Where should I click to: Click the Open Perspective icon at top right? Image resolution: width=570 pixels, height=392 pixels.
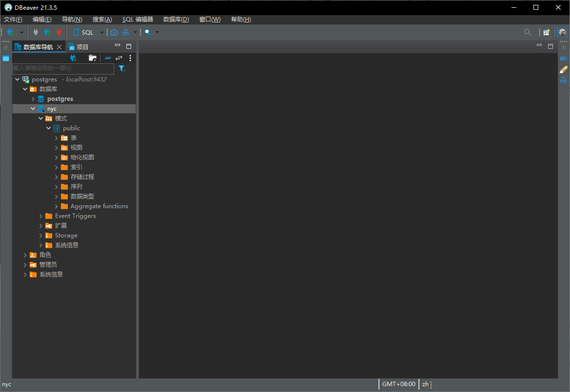click(547, 32)
